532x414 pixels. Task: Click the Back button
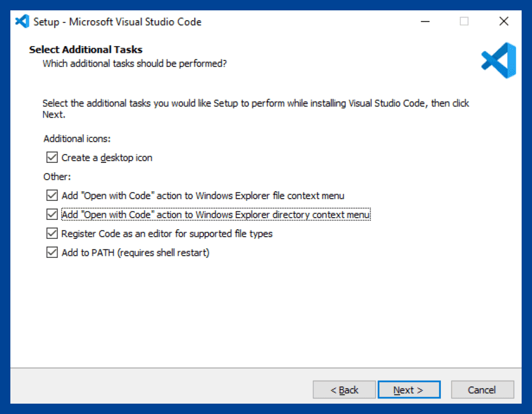[344, 389]
